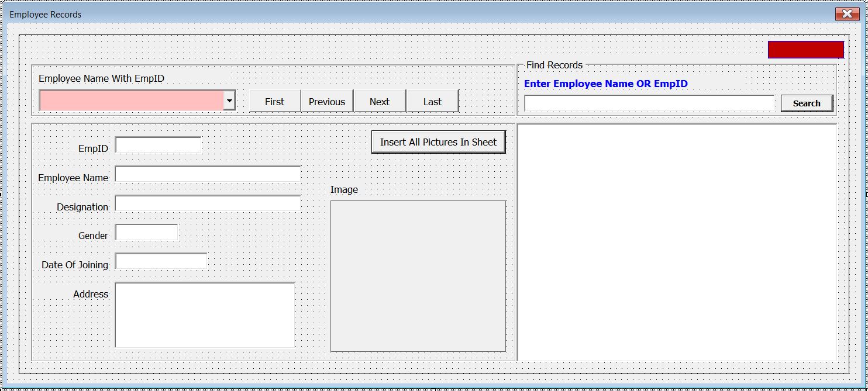868x391 pixels.
Task: Go to the Previous record
Action: tap(327, 101)
